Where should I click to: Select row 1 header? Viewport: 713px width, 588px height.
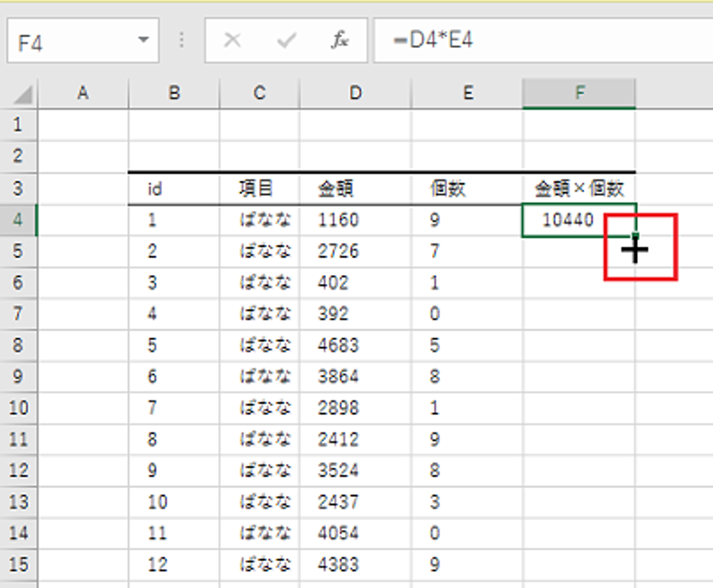[18, 125]
